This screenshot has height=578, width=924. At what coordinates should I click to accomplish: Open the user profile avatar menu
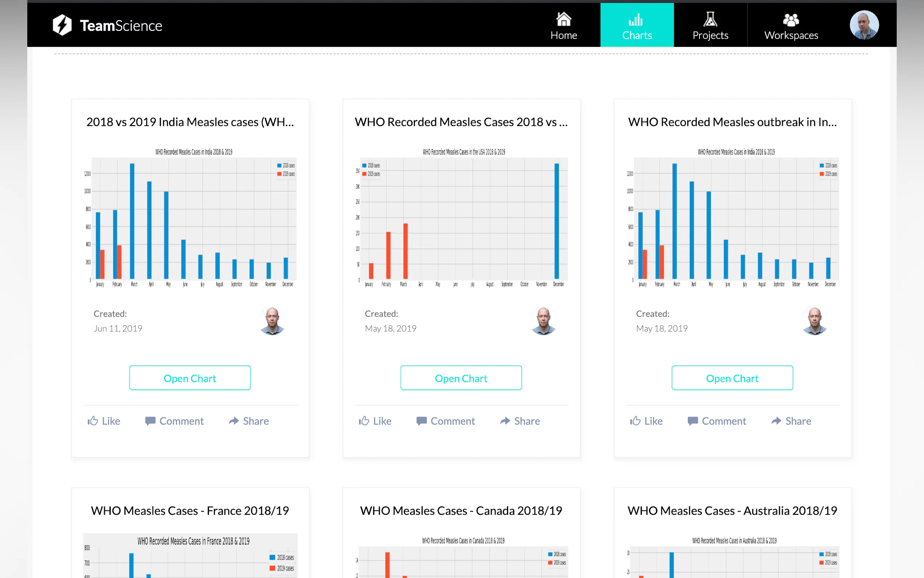point(864,25)
